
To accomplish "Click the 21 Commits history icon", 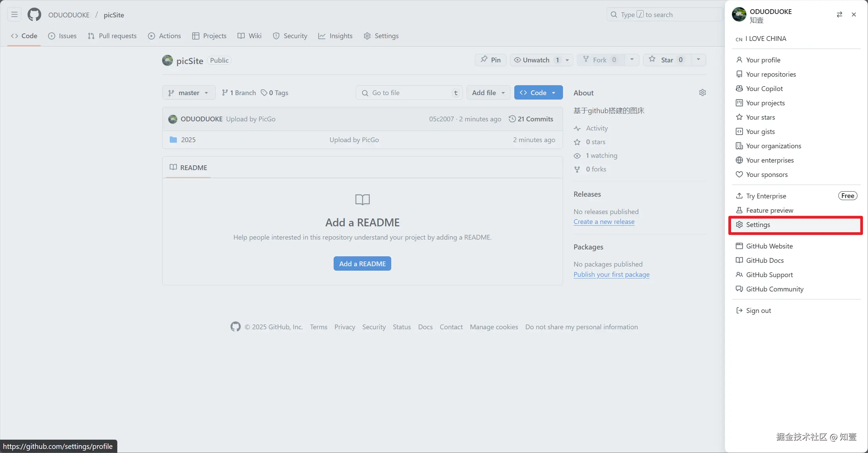I will (x=512, y=119).
